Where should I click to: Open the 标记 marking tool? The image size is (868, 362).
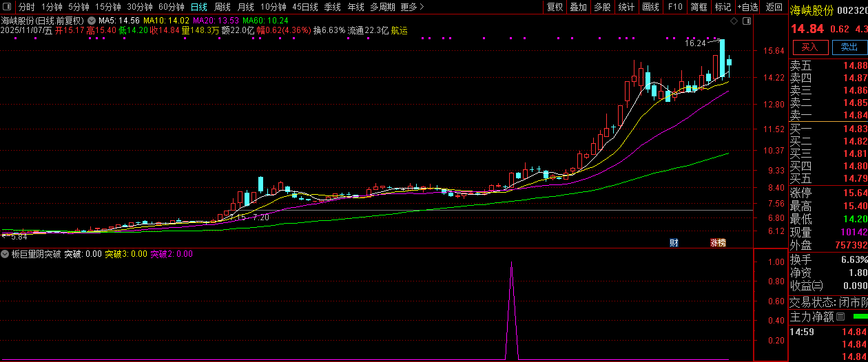click(723, 7)
